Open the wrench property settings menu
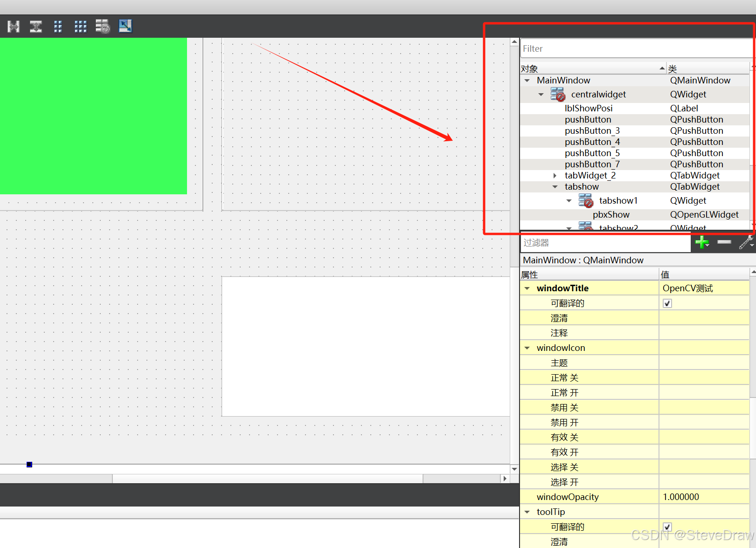Screen dimensions: 756x548 746,242
